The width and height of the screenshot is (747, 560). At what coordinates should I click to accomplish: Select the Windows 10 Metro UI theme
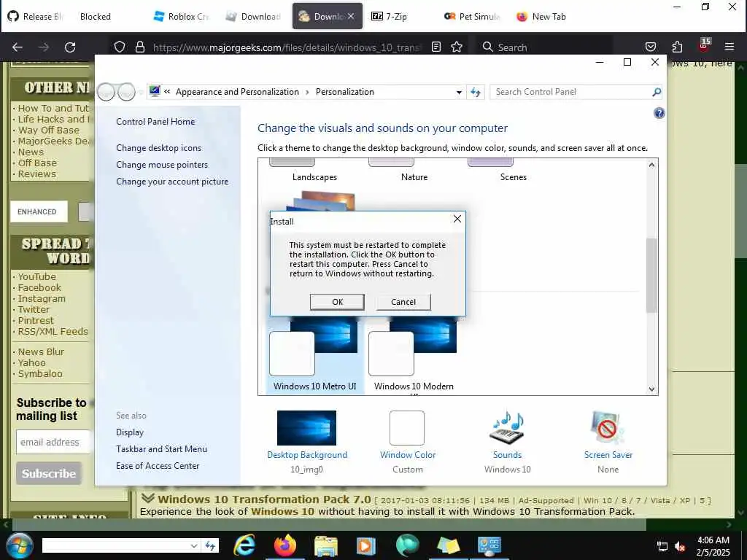tap(314, 355)
